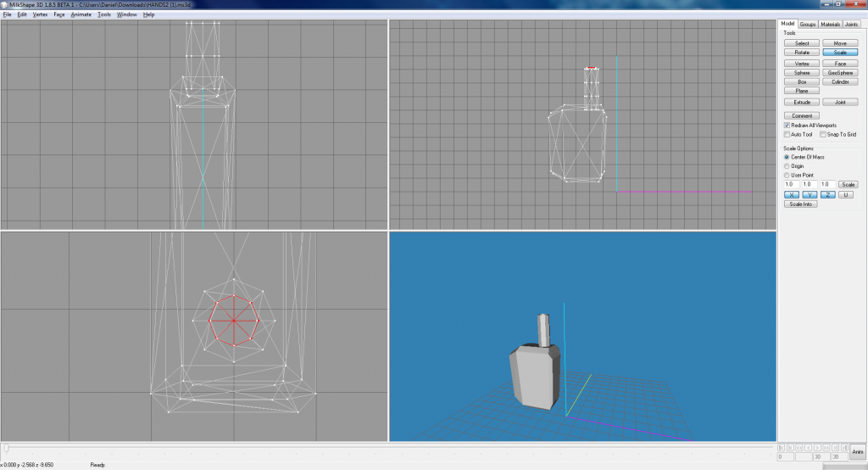The image size is (868, 470).
Task: Select the Origin scale option
Action: [x=787, y=166]
